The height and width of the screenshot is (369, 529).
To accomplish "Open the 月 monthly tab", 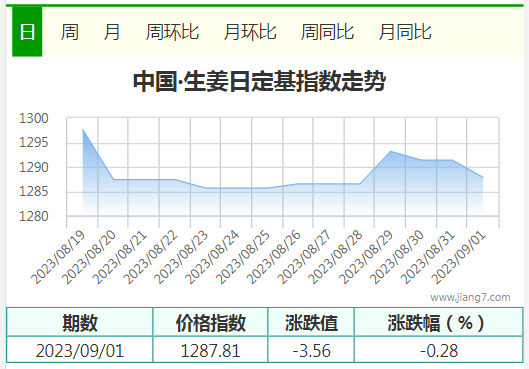I will [x=112, y=32].
